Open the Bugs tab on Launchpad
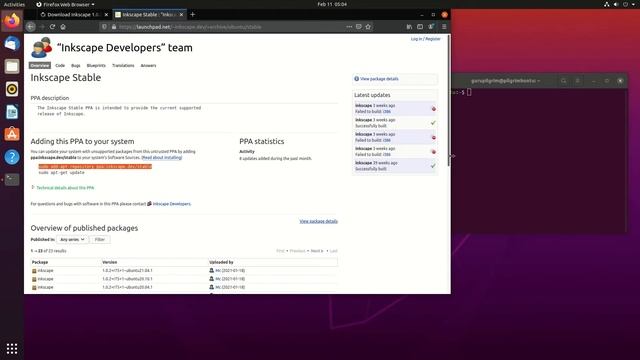Screen dimensions: 640x360 pos(76,65)
